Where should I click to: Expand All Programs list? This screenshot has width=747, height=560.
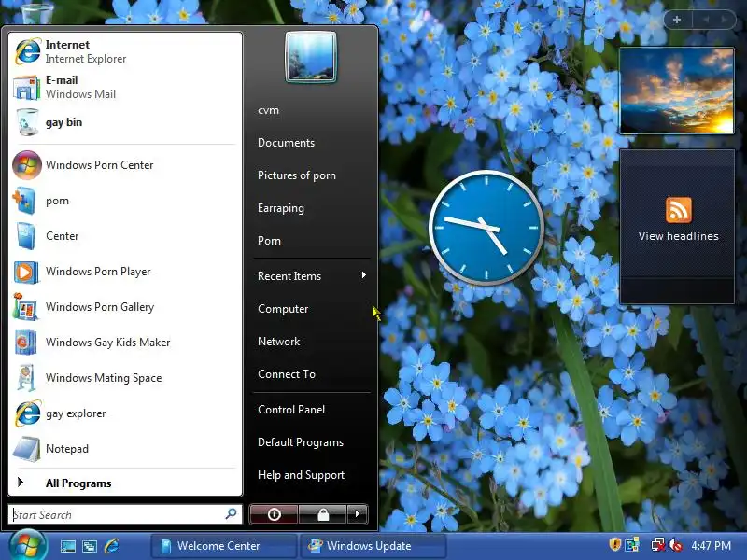pyautogui.click(x=125, y=483)
